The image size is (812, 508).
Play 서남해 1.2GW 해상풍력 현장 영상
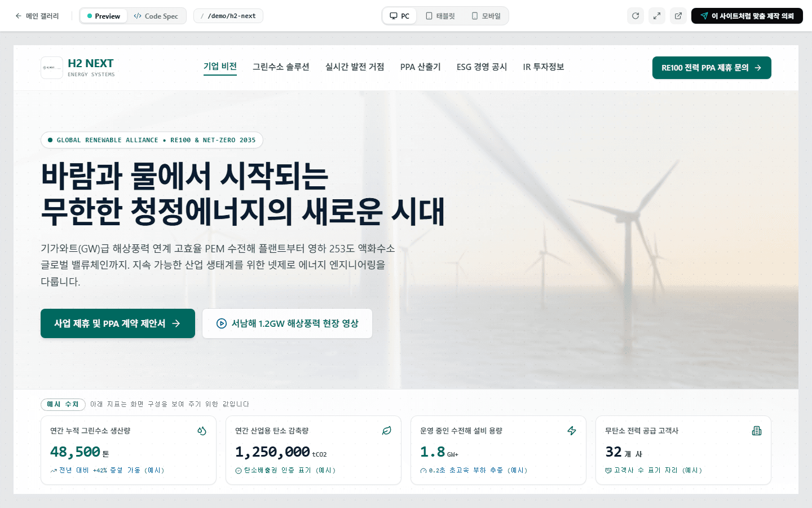tap(287, 323)
